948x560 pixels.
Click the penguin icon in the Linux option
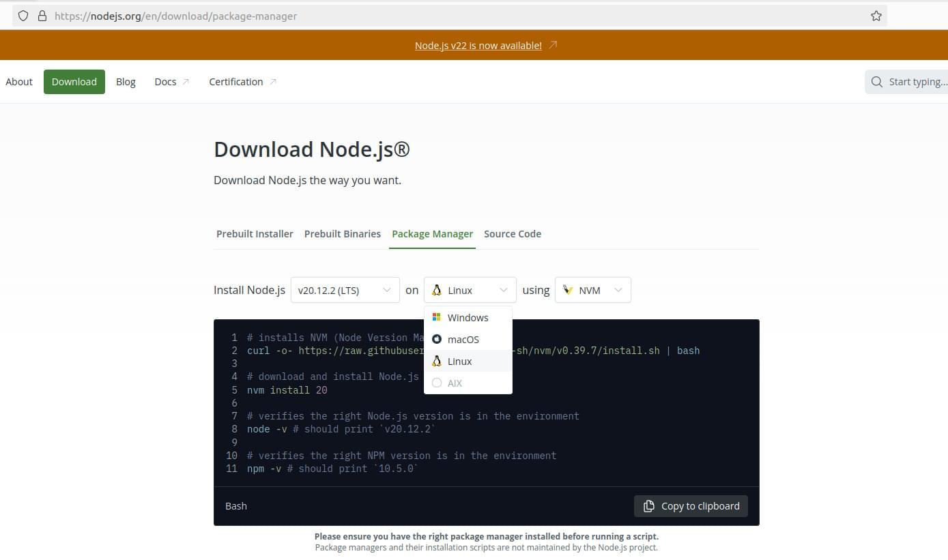click(437, 361)
